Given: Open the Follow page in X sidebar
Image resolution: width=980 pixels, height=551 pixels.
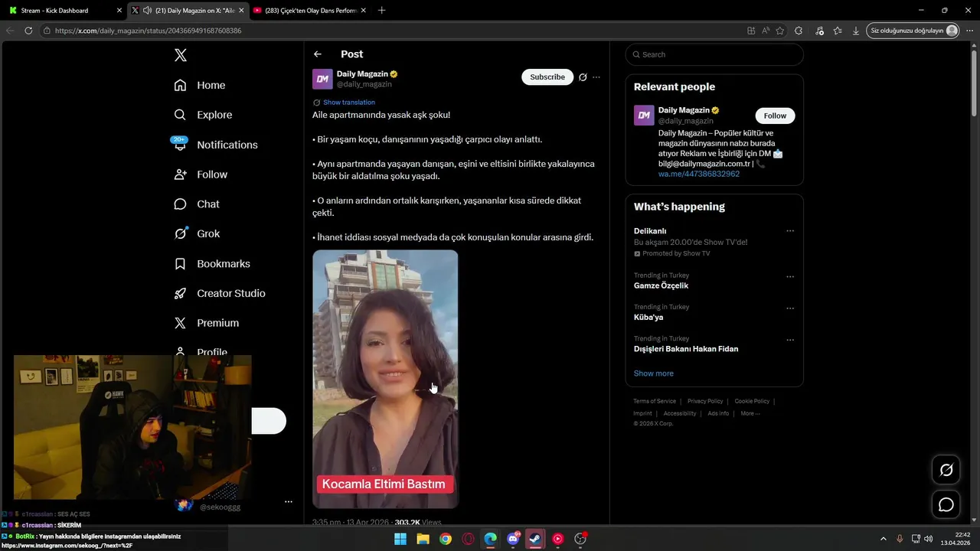Looking at the screenshot, I should pyautogui.click(x=201, y=174).
